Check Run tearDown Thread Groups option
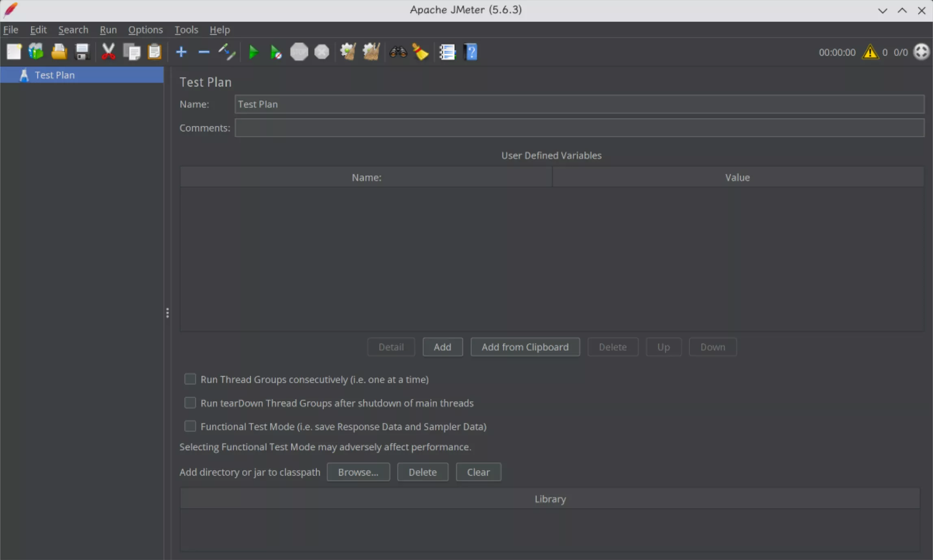The image size is (933, 560). (x=190, y=403)
